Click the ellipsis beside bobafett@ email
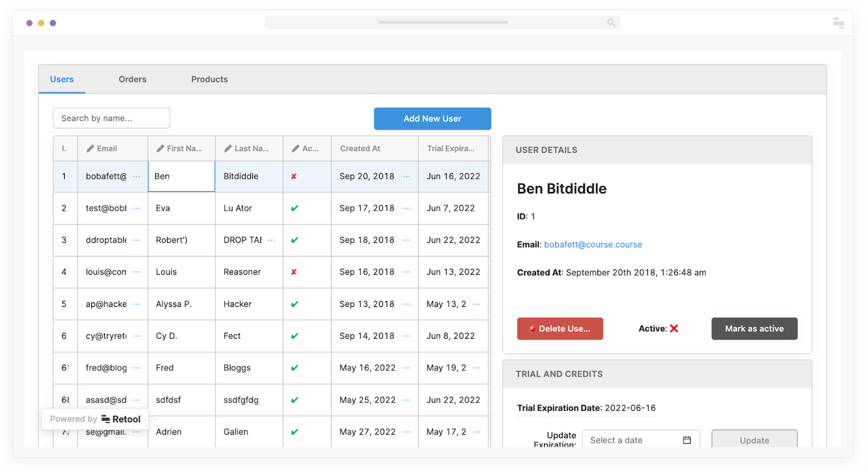868x471 pixels. (x=136, y=176)
